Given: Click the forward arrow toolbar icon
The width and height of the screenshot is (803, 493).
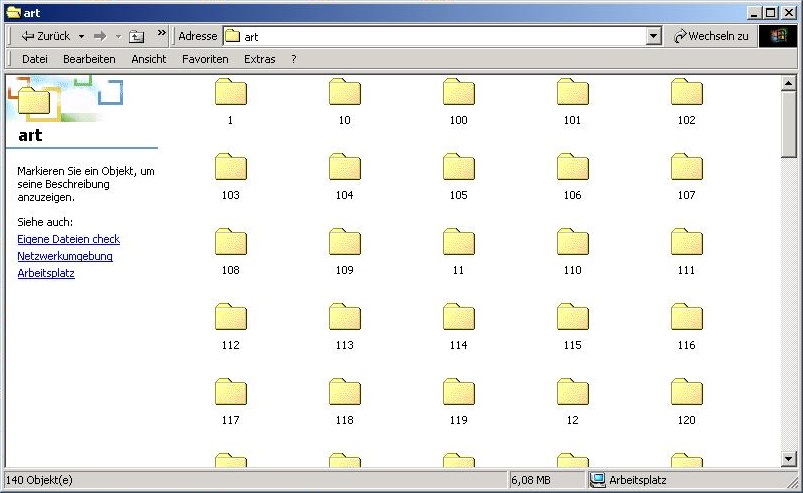Looking at the screenshot, I should pos(100,36).
